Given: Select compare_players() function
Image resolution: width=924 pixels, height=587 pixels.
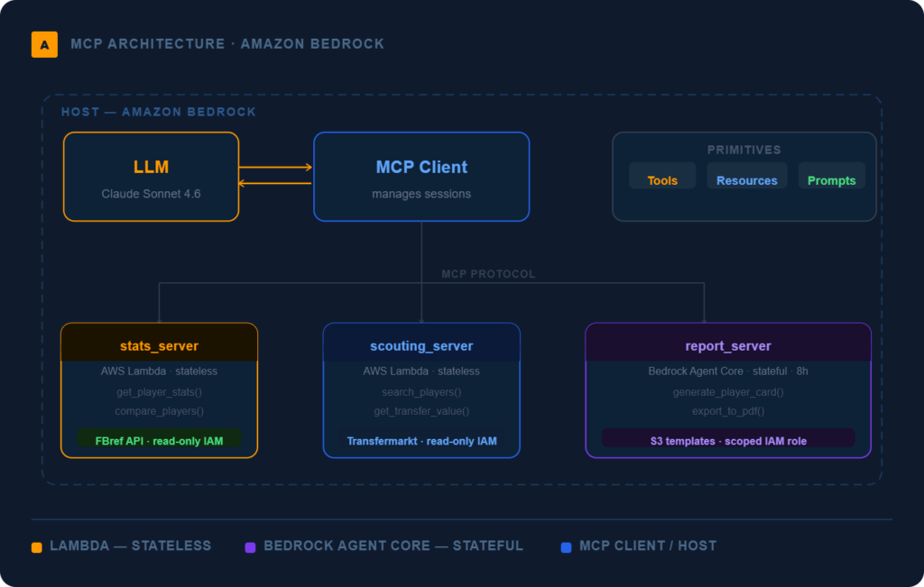Looking at the screenshot, I should tap(159, 411).
